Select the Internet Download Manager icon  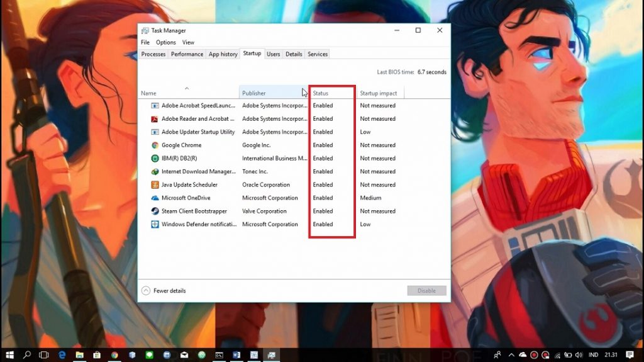point(155,172)
